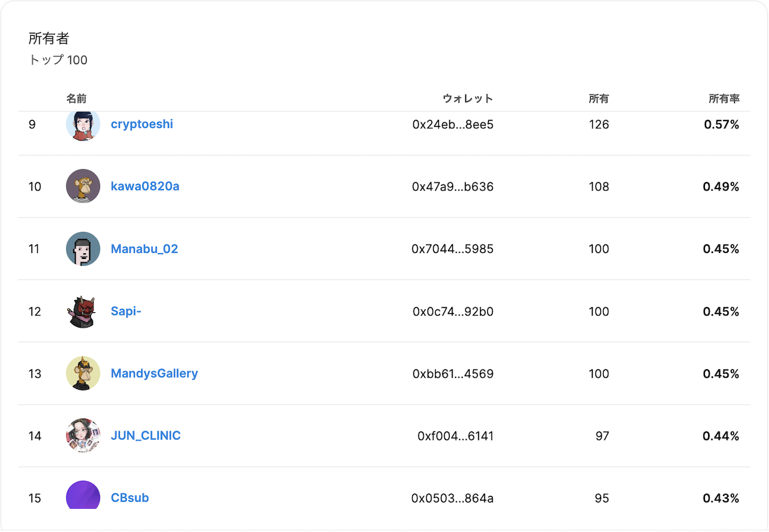Open kawa0820a profile link

(x=145, y=187)
